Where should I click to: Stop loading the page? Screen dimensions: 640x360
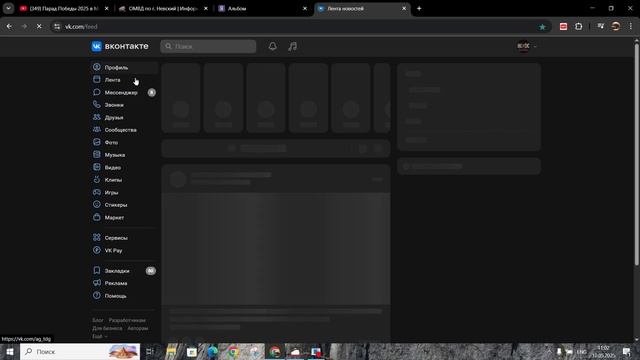(39, 27)
